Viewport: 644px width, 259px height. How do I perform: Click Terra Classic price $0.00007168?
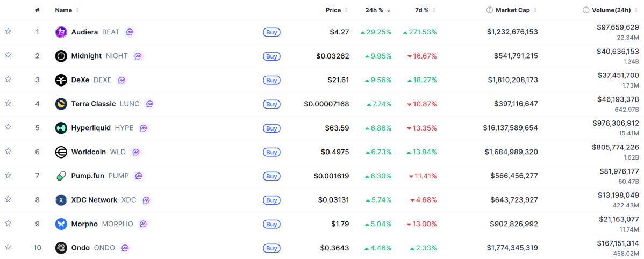point(326,104)
